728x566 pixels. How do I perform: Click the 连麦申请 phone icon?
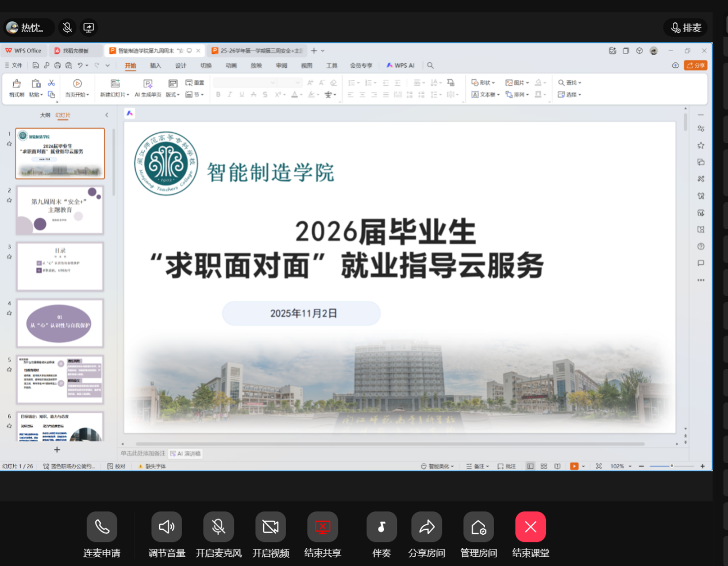(102, 527)
